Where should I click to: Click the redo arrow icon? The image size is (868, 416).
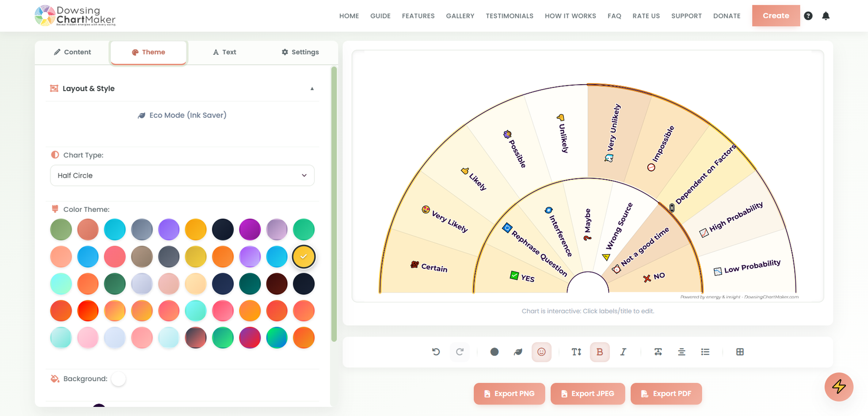click(459, 352)
